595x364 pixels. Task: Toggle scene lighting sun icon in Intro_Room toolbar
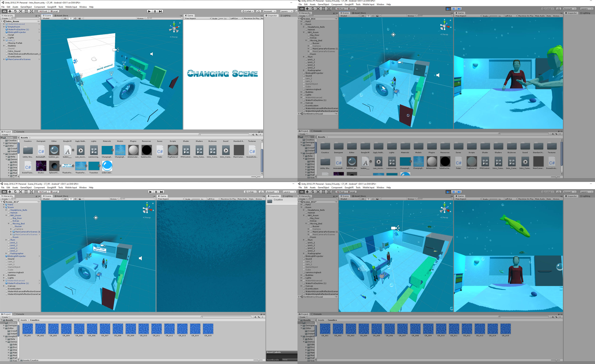click(x=71, y=18)
